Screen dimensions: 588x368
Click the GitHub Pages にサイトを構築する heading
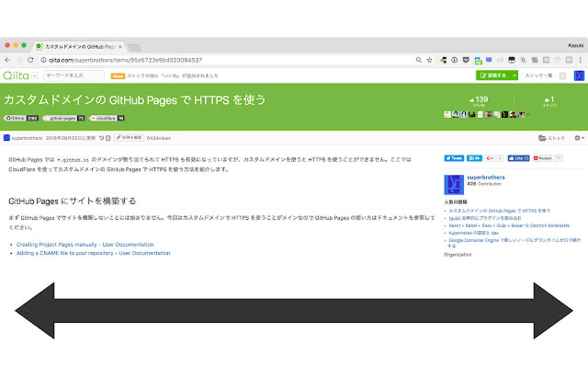(72, 201)
